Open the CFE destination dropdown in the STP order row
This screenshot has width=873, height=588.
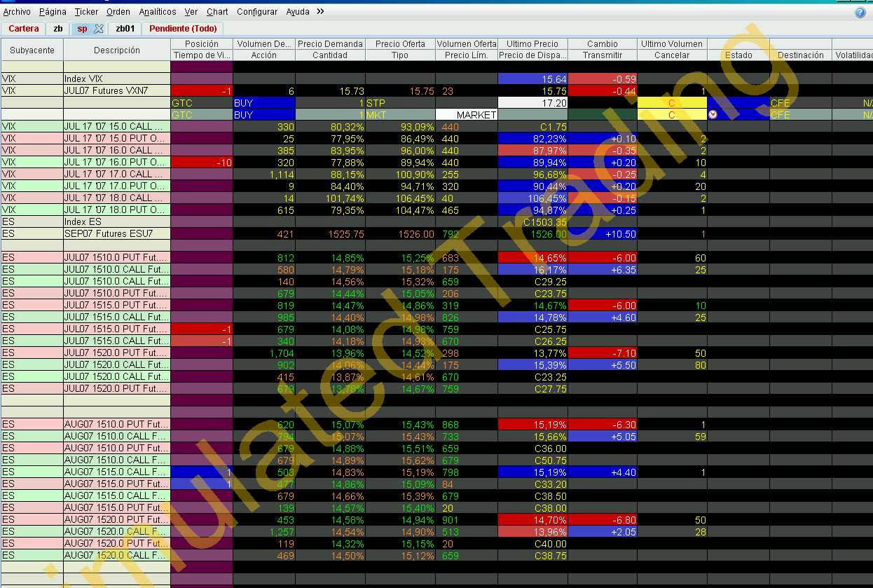pos(801,103)
